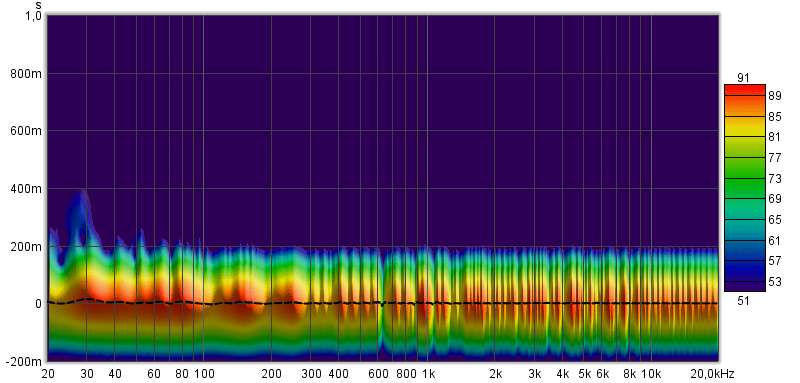Pick the yellow band of the color legend
This screenshot has width=800, height=383.
click(745, 126)
